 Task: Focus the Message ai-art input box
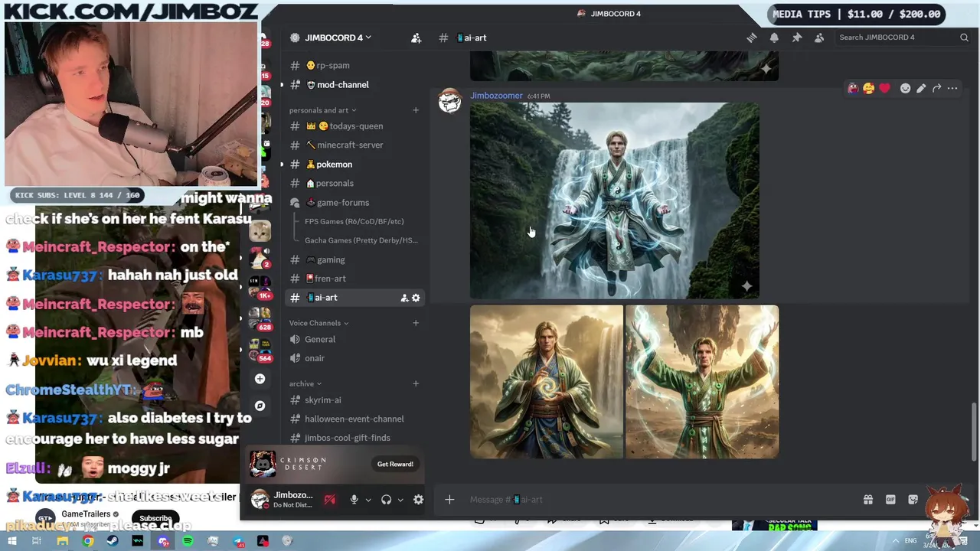coord(658,500)
